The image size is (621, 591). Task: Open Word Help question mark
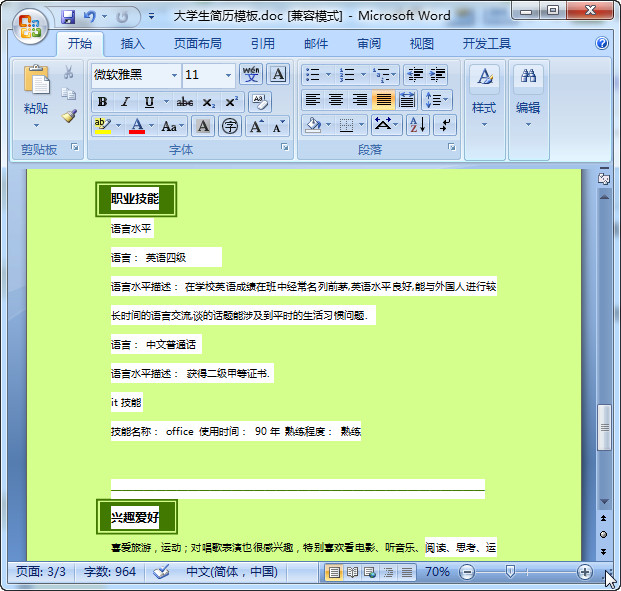point(602,43)
